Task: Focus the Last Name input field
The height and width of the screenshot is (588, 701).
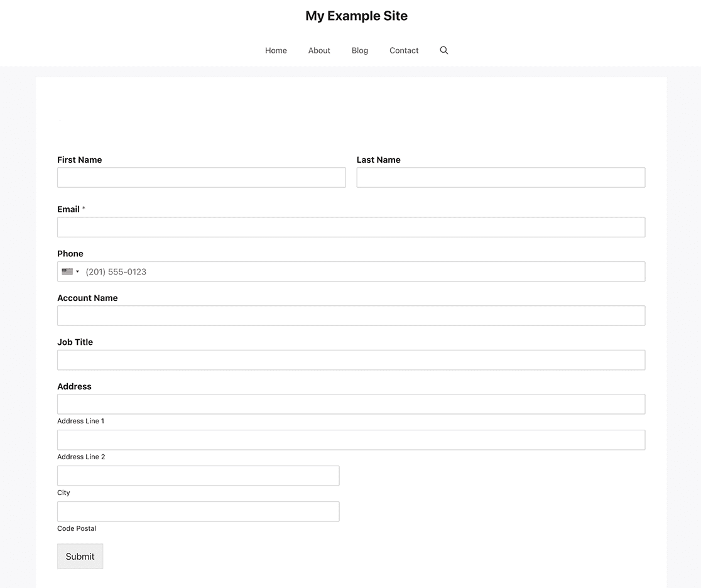Action: click(x=501, y=177)
